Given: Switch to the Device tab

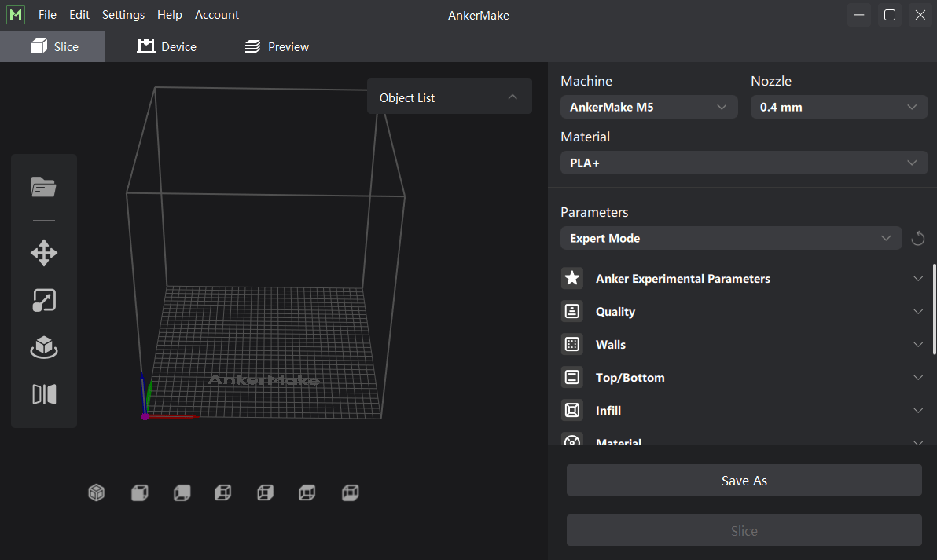Looking at the screenshot, I should pyautogui.click(x=167, y=46).
